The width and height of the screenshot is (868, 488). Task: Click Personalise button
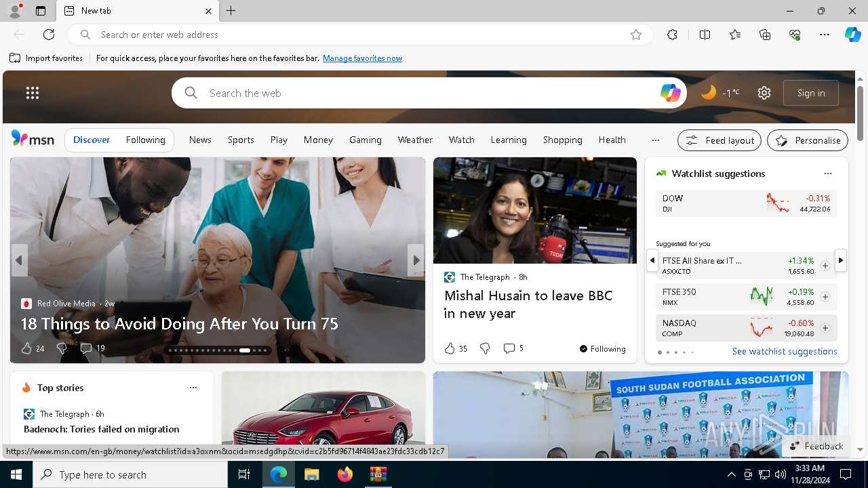click(808, 140)
